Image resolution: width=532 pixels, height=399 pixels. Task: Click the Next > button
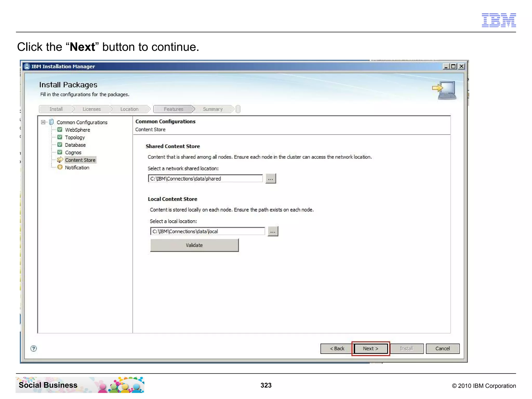click(370, 349)
